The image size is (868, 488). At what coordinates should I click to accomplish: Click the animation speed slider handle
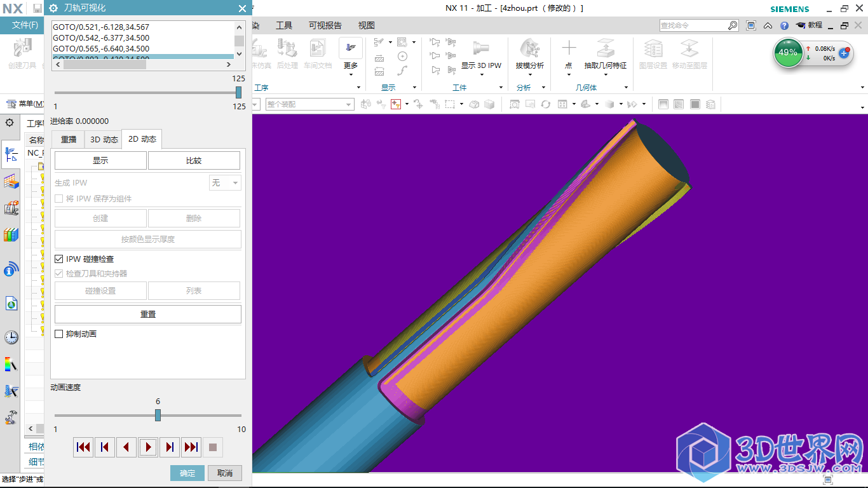[158, 415]
